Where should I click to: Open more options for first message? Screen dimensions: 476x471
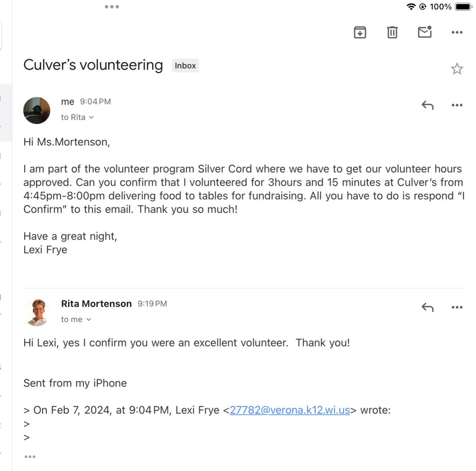457,105
